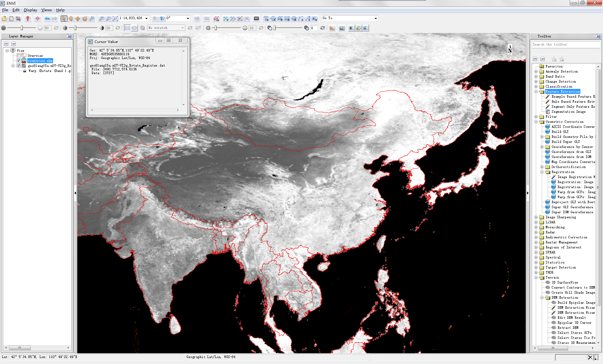The width and height of the screenshot is (603, 364).
Task: Uncheck the geo81aug15a raster layer
Action: [19, 66]
